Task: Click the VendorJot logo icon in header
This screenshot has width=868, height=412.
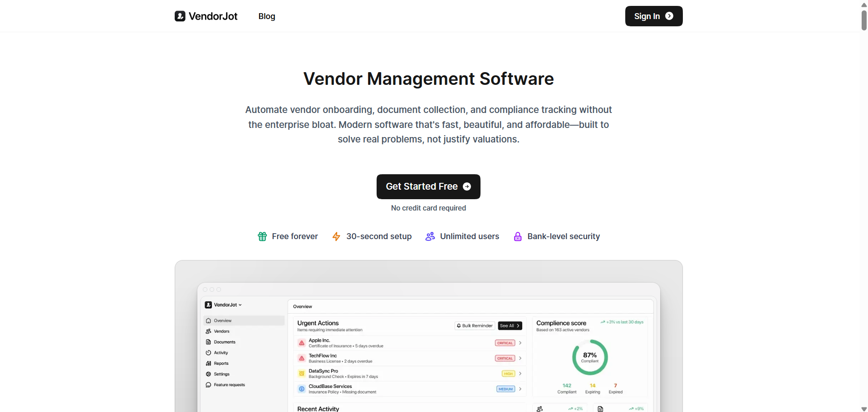Action: pyautogui.click(x=180, y=16)
